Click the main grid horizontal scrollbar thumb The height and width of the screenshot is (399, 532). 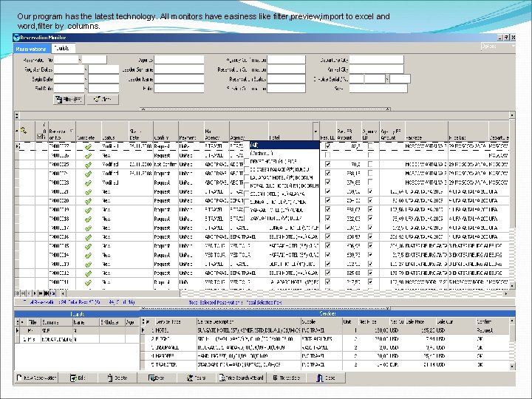tap(122, 293)
